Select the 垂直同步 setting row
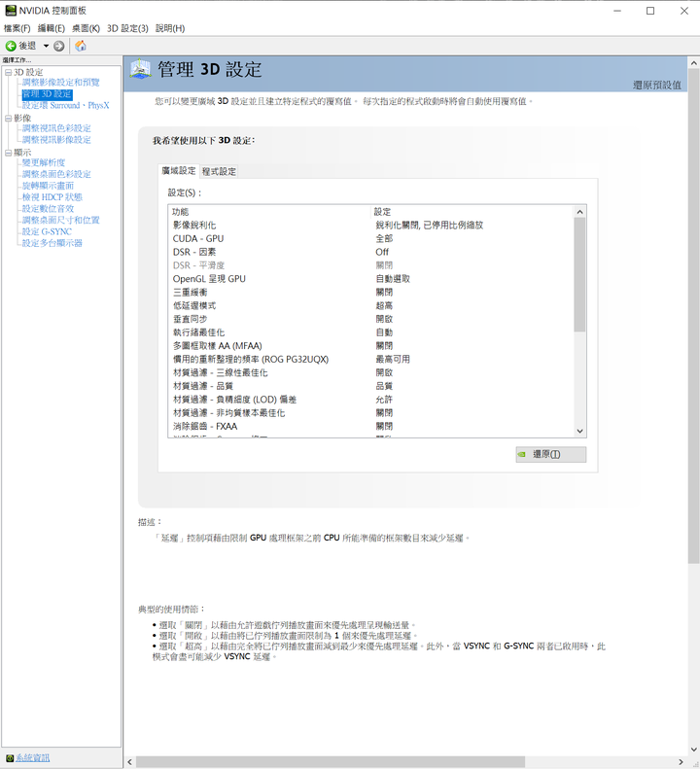The width and height of the screenshot is (700, 769). pos(370,319)
